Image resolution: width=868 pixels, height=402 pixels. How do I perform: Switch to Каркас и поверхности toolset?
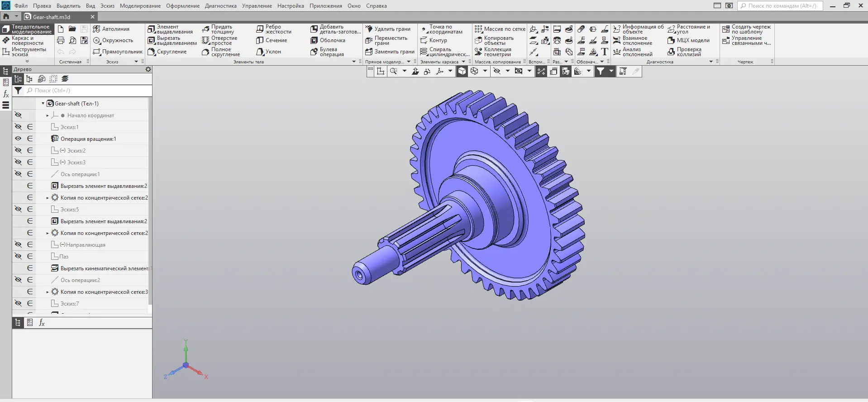pyautogui.click(x=27, y=40)
